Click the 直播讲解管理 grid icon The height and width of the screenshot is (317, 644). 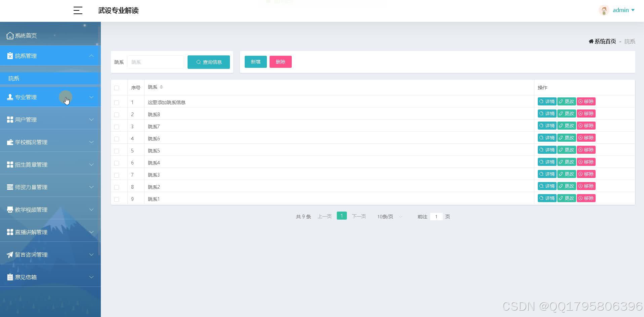[10, 232]
